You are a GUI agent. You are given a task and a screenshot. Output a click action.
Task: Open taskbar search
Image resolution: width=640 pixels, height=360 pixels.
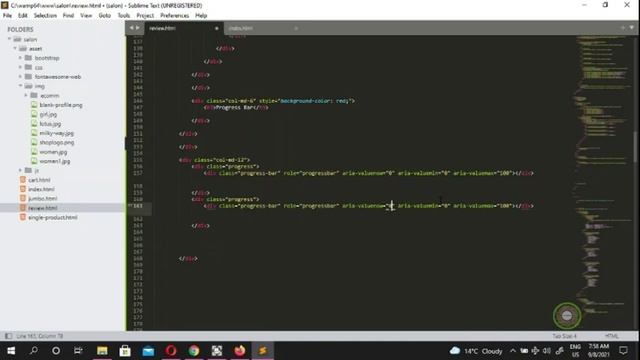pyautogui.click(x=34, y=351)
